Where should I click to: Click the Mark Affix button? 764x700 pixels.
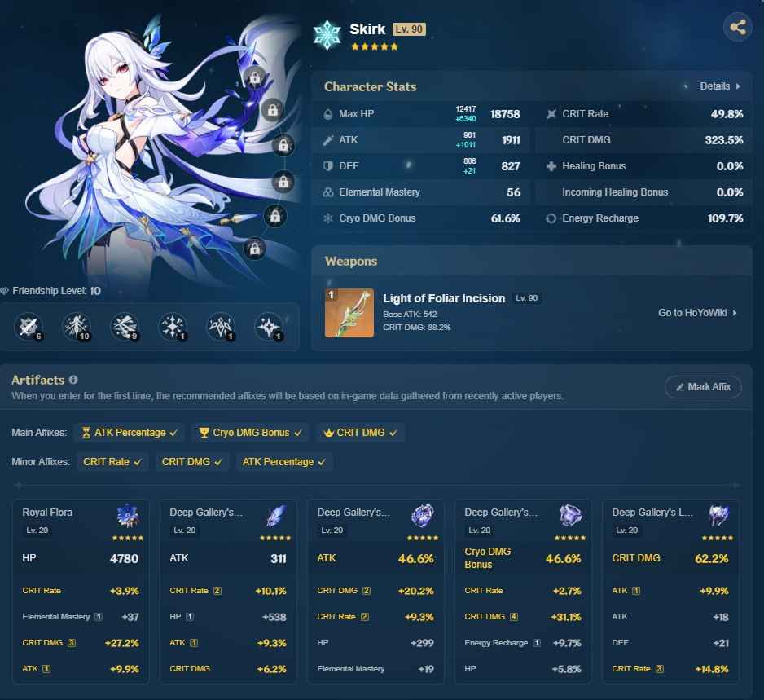(x=703, y=387)
